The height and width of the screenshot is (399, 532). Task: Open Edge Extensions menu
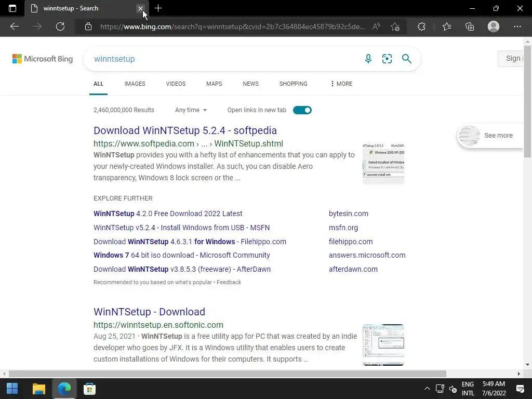pos(421,26)
